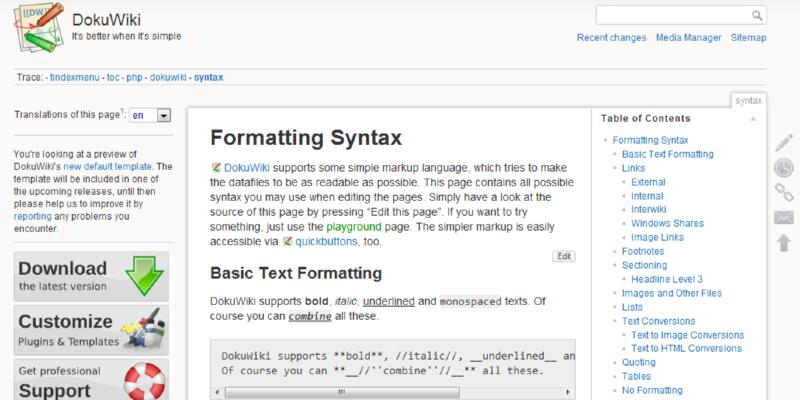
Task: Select the syntax page tab
Action: (750, 100)
